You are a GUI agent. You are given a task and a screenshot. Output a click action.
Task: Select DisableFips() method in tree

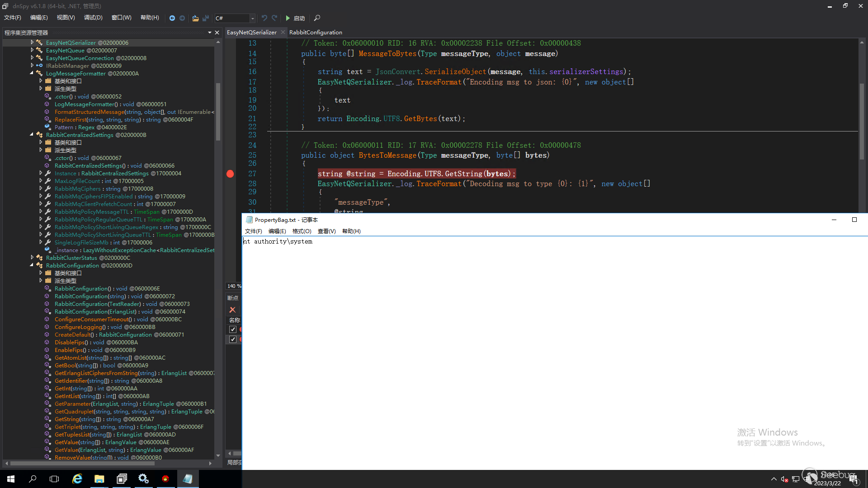(96, 343)
